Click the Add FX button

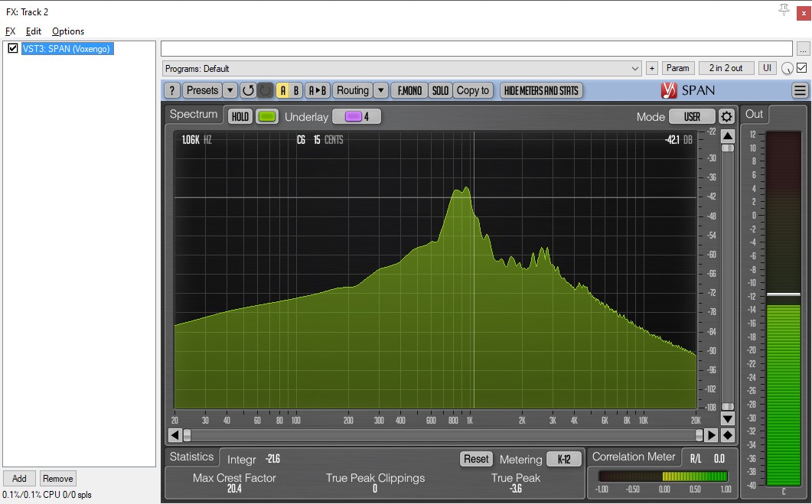coord(19,479)
